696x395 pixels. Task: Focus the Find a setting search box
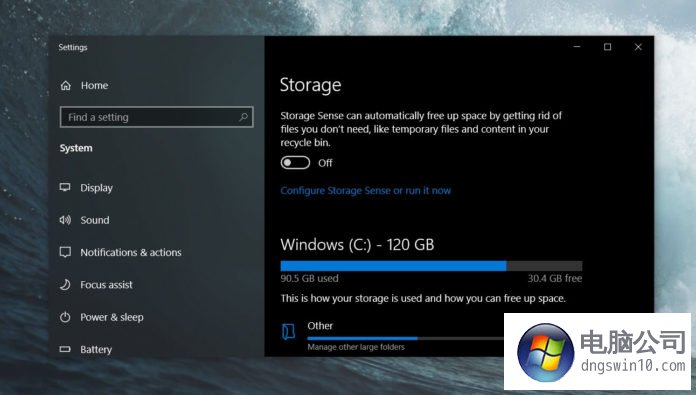(x=157, y=117)
